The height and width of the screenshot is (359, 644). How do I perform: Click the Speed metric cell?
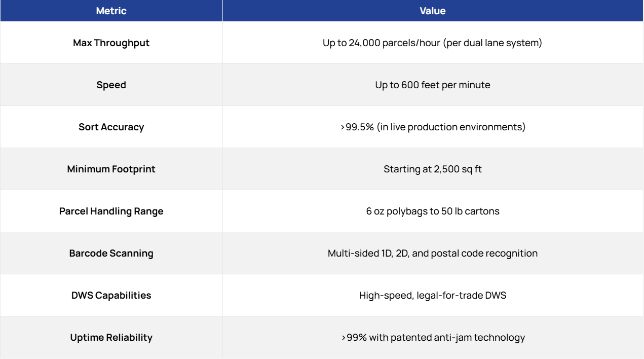pos(111,85)
